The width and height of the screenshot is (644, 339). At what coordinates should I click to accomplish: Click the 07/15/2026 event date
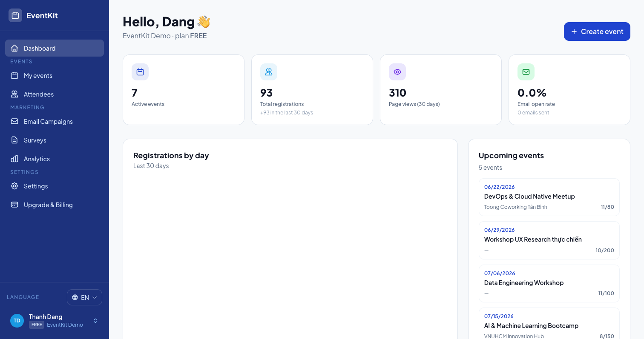[499, 316]
